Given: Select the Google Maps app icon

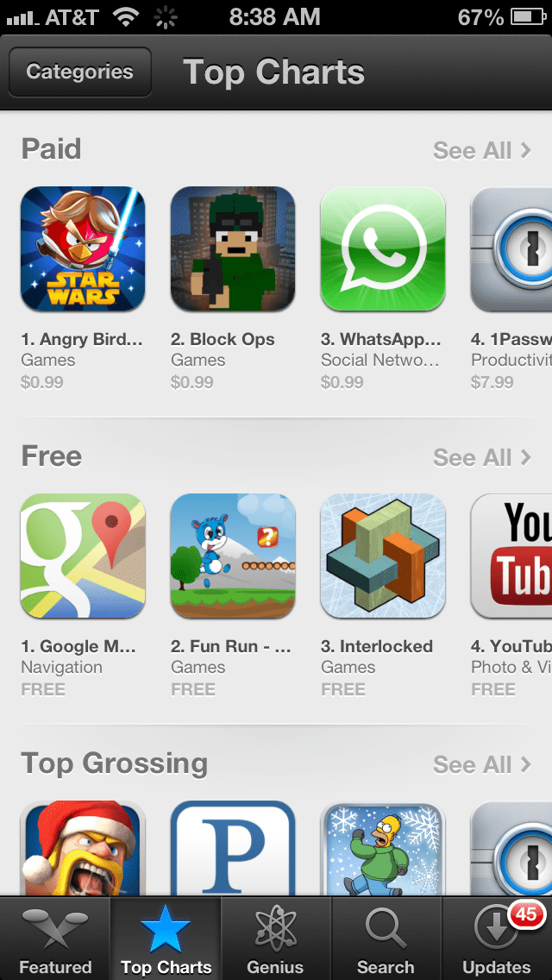Looking at the screenshot, I should coord(83,556).
